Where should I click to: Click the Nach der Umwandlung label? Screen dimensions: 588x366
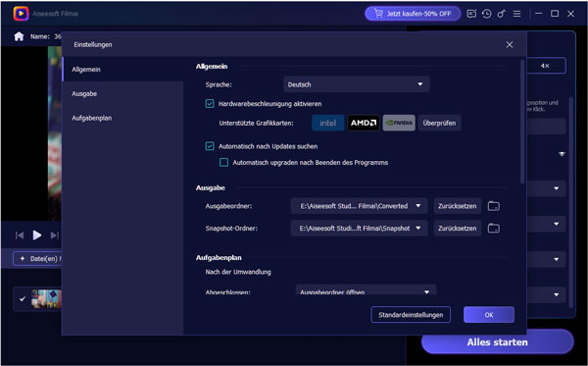point(238,272)
